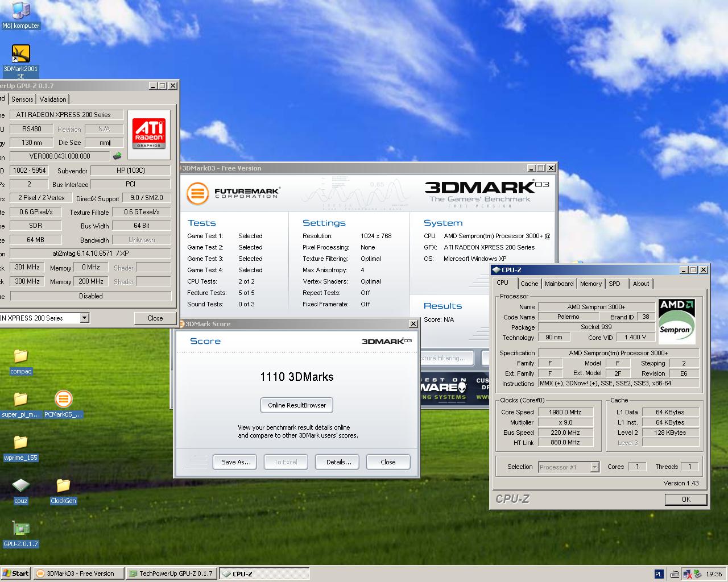Viewport: 728px width, 582px height.
Task: Click the Package value Socket 939
Action: 597,327
